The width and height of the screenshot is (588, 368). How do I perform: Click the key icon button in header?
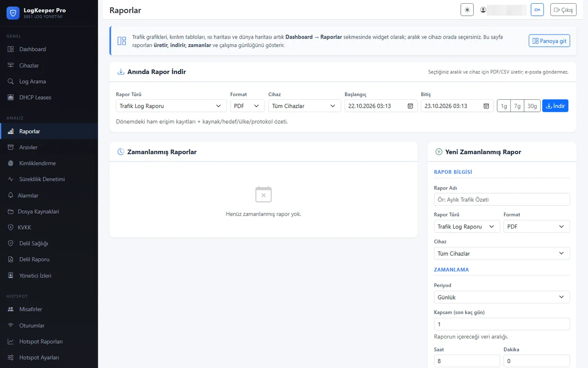point(537,10)
